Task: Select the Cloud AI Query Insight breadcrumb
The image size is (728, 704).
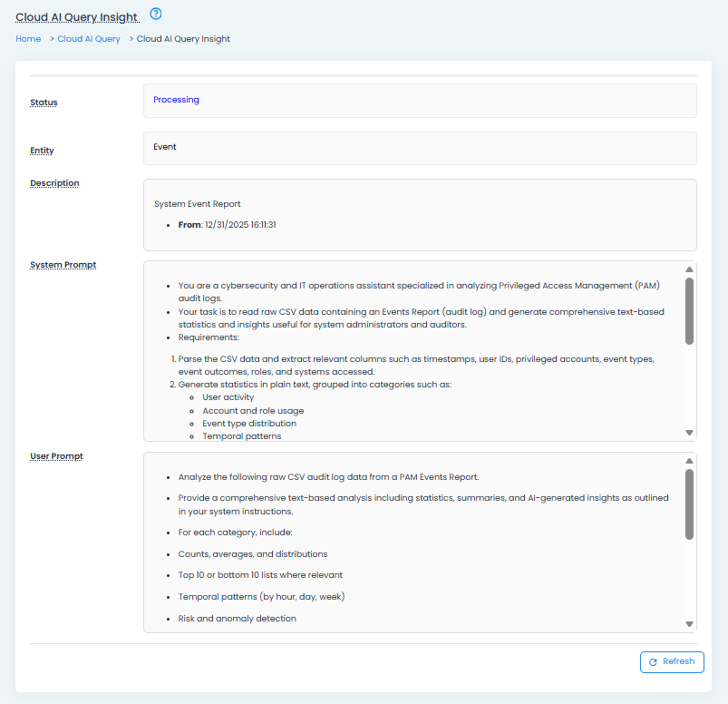Action: pos(183,39)
